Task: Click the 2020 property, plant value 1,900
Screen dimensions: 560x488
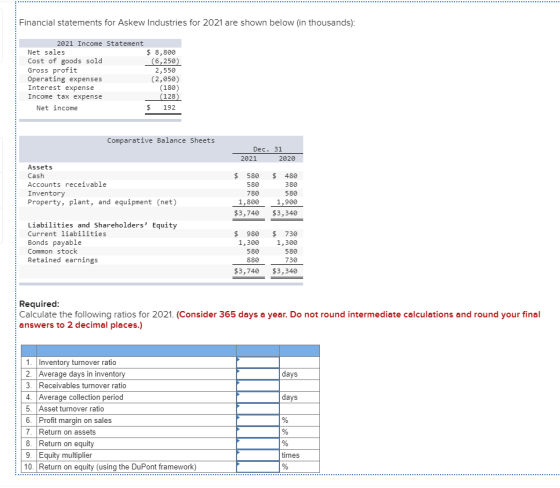Action: tap(287, 202)
